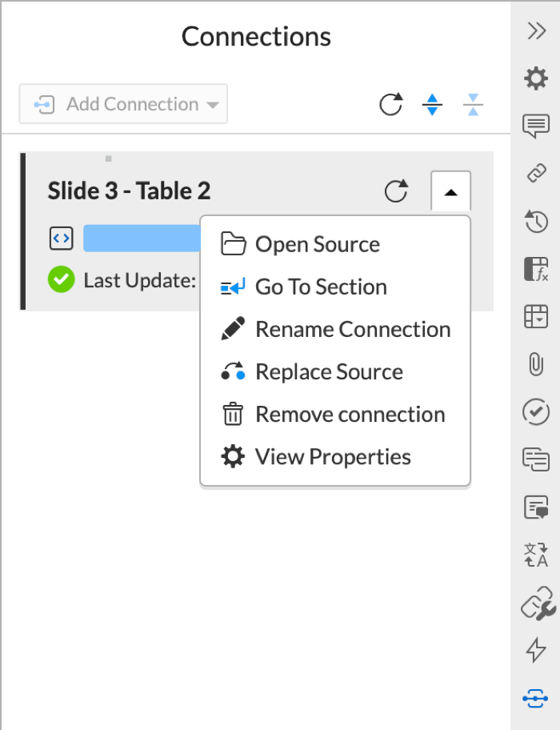Open the table tools sidebar icon

pos(535,317)
